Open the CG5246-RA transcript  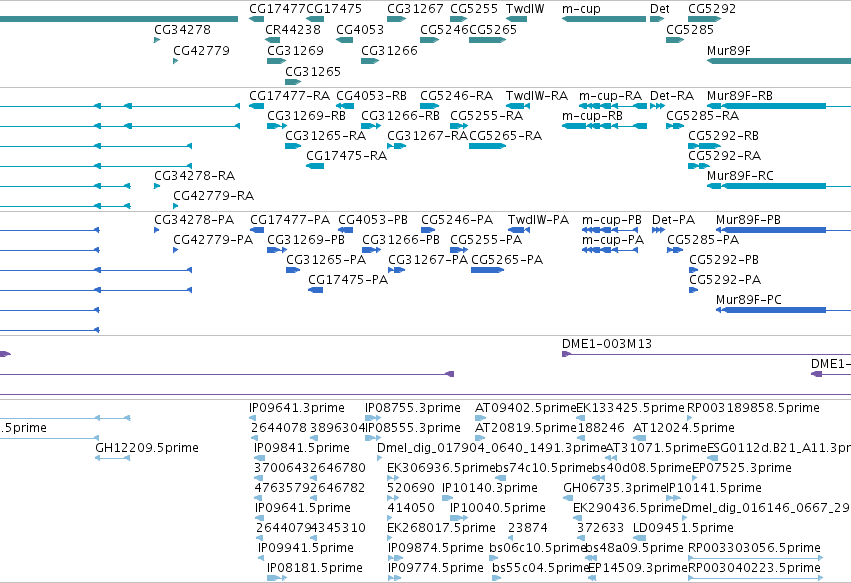click(x=429, y=106)
